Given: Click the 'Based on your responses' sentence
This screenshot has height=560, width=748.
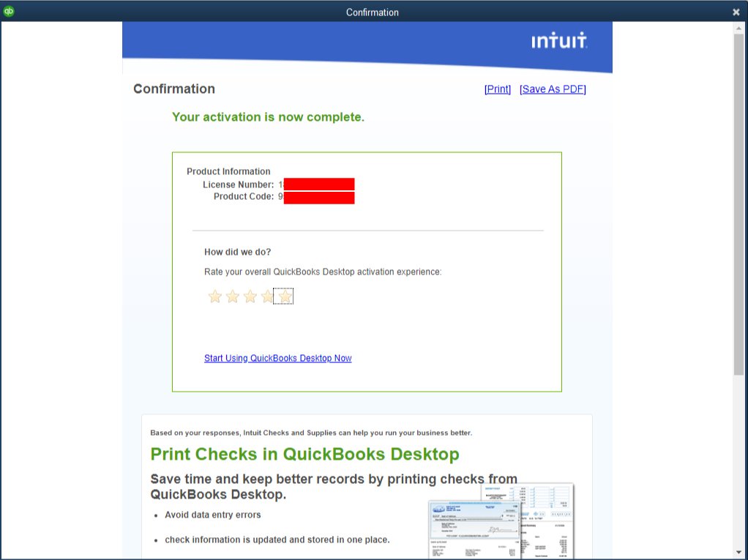Looking at the screenshot, I should pyautogui.click(x=311, y=433).
